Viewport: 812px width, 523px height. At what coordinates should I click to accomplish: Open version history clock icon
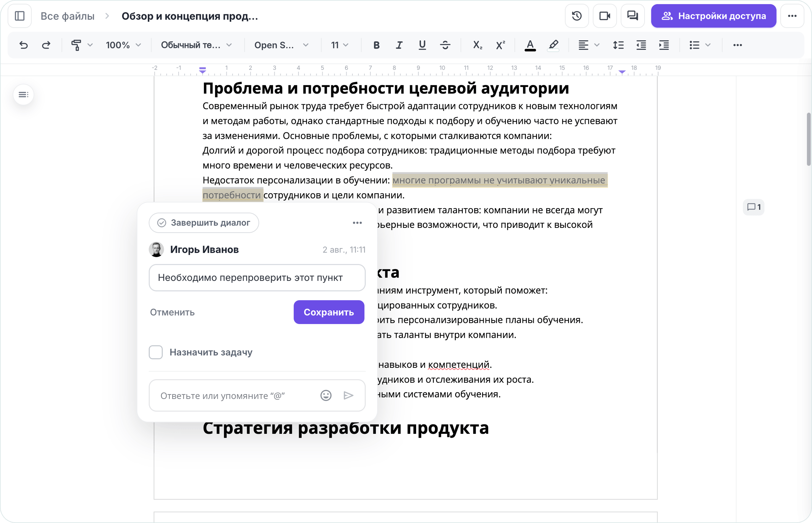577,16
